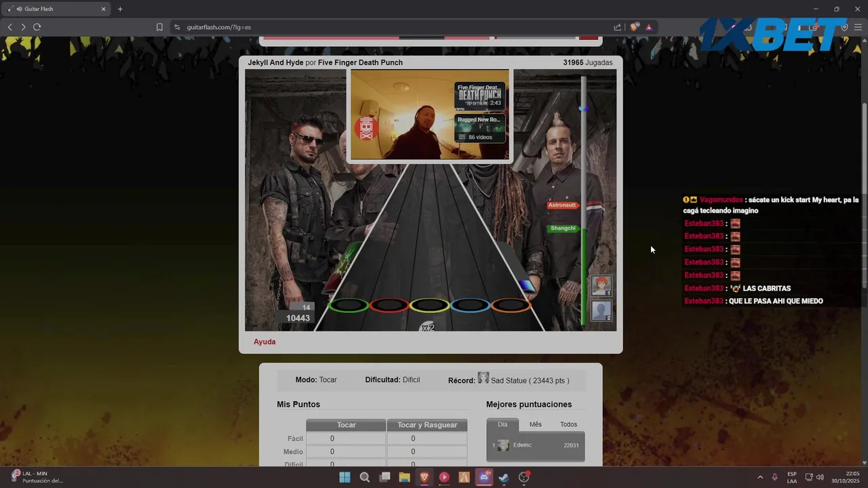Open Brave Rewards triangle icon
Viewport: 868px width, 488px height.
pyautogui.click(x=649, y=27)
